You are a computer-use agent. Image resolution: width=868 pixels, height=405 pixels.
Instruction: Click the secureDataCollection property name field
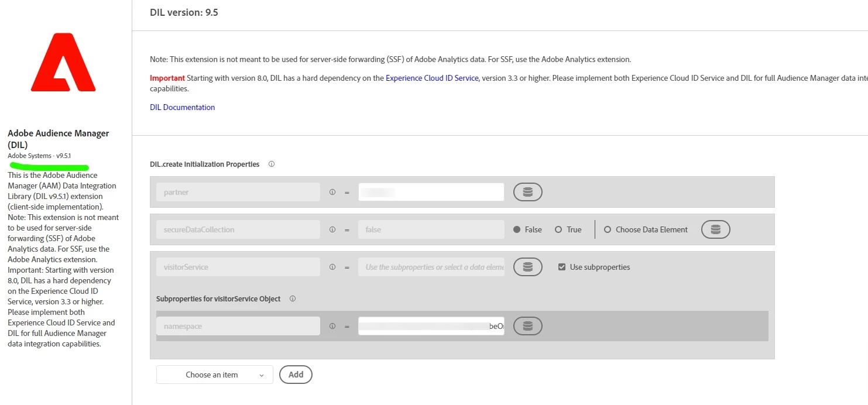238,229
